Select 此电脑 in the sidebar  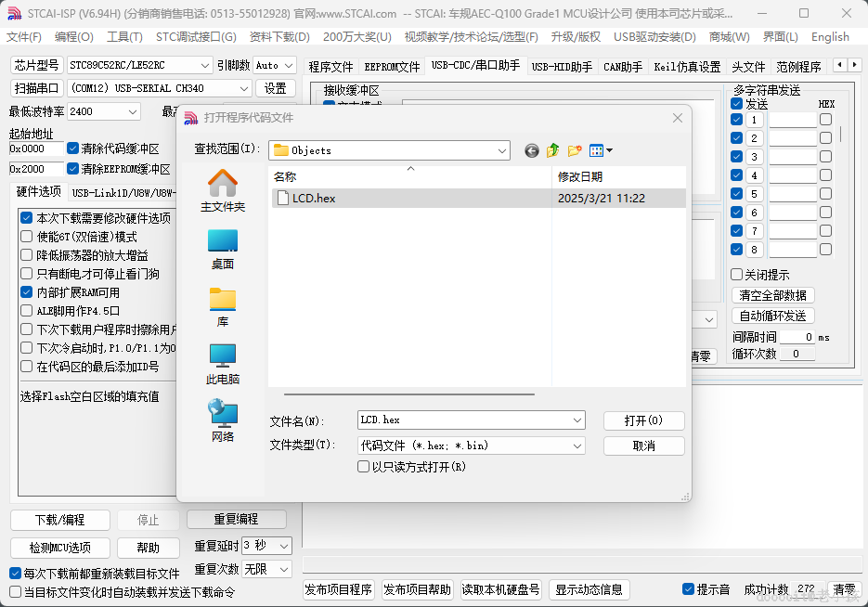222,362
